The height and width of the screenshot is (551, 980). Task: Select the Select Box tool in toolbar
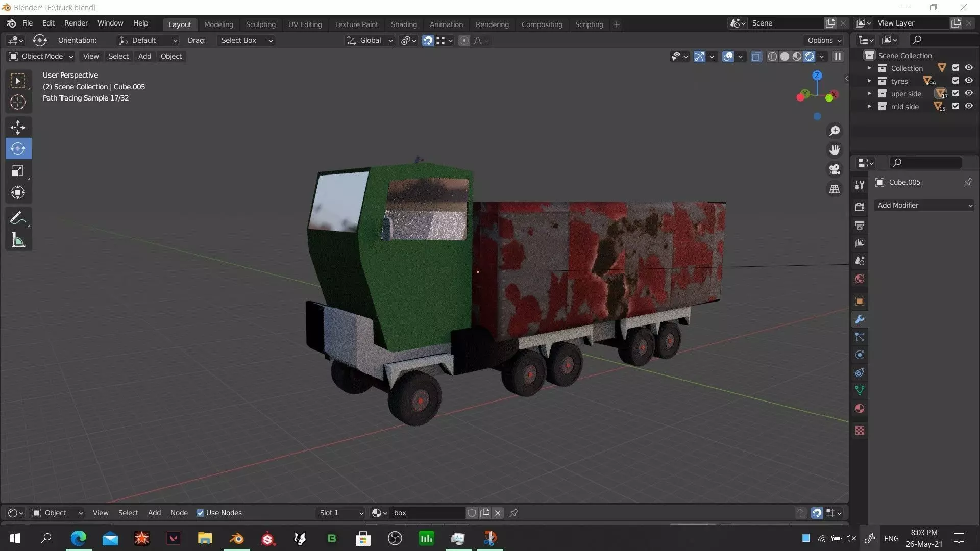coord(18,81)
